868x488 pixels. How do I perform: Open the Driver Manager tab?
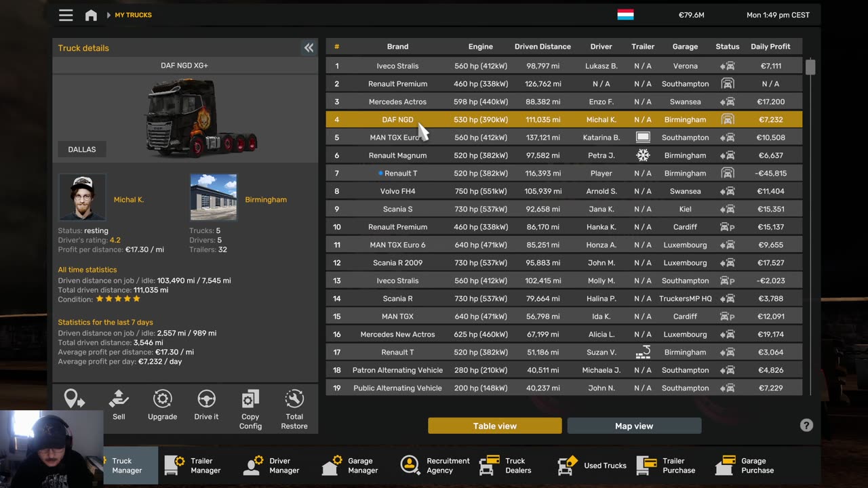click(x=272, y=466)
